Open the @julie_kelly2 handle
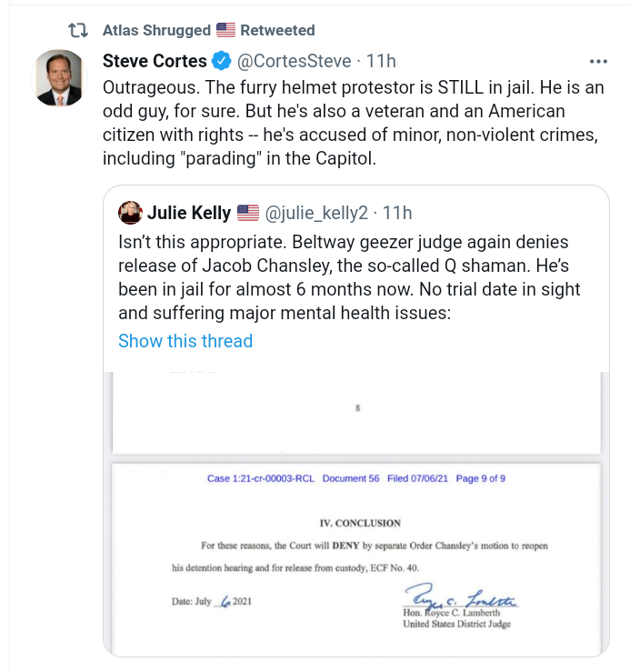 [x=315, y=214]
